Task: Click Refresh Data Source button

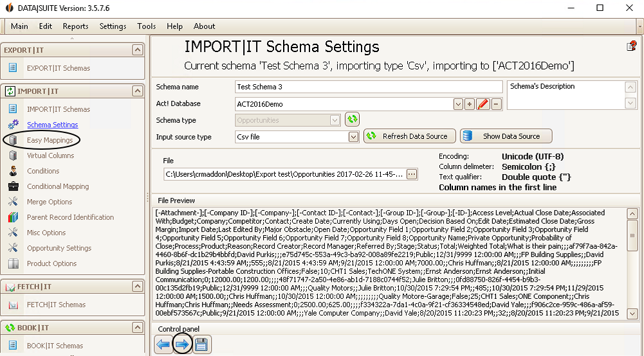Action: 410,136
